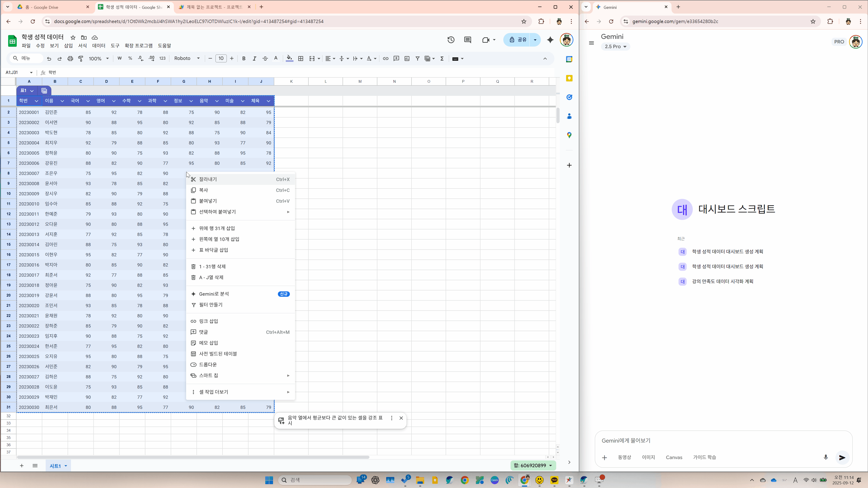868x488 pixels.
Task: Expand the Gemini 2.5 Pro model selector
Action: pyautogui.click(x=615, y=47)
